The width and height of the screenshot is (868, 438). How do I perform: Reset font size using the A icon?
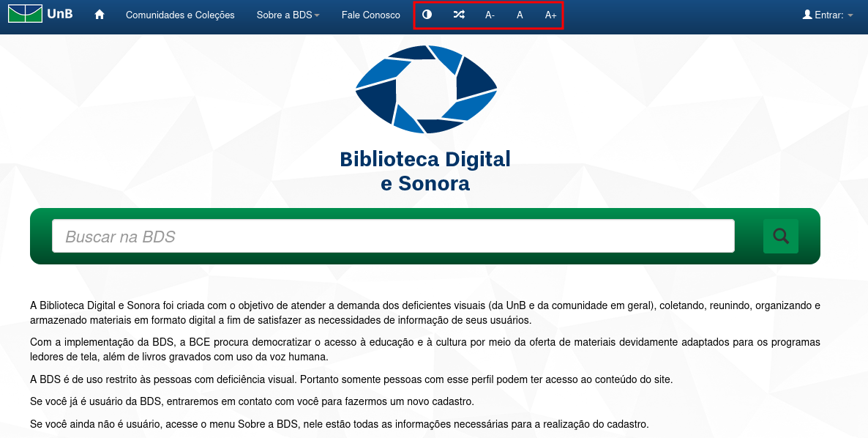[519, 14]
